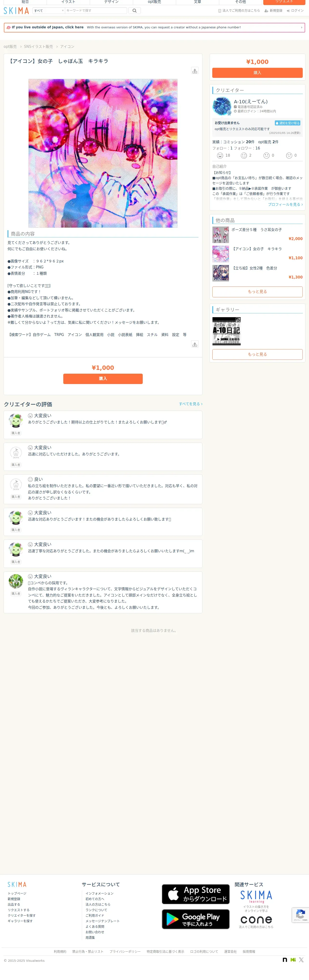Open the 総合 tab
309x980 pixels.
(x=25, y=2)
